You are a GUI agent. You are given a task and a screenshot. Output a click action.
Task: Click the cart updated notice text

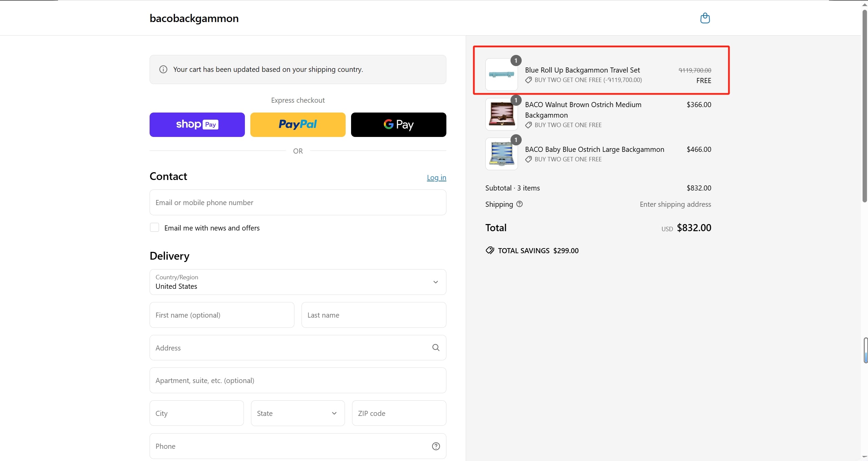tap(268, 69)
